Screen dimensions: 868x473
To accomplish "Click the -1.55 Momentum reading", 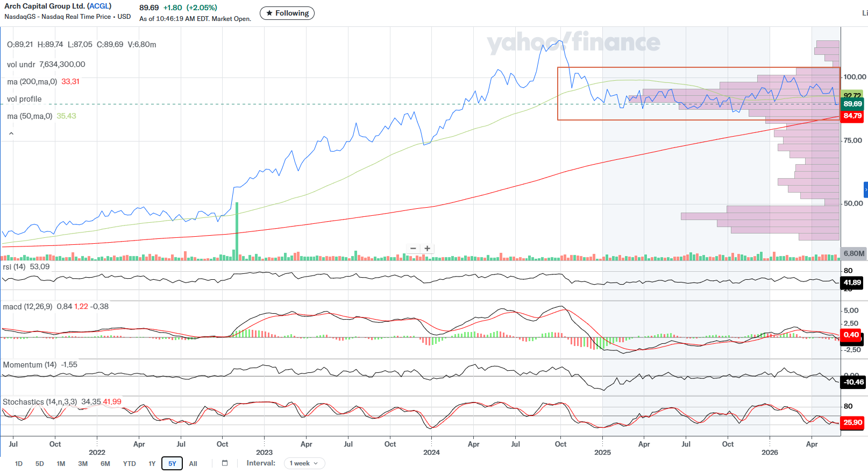I will [69, 365].
